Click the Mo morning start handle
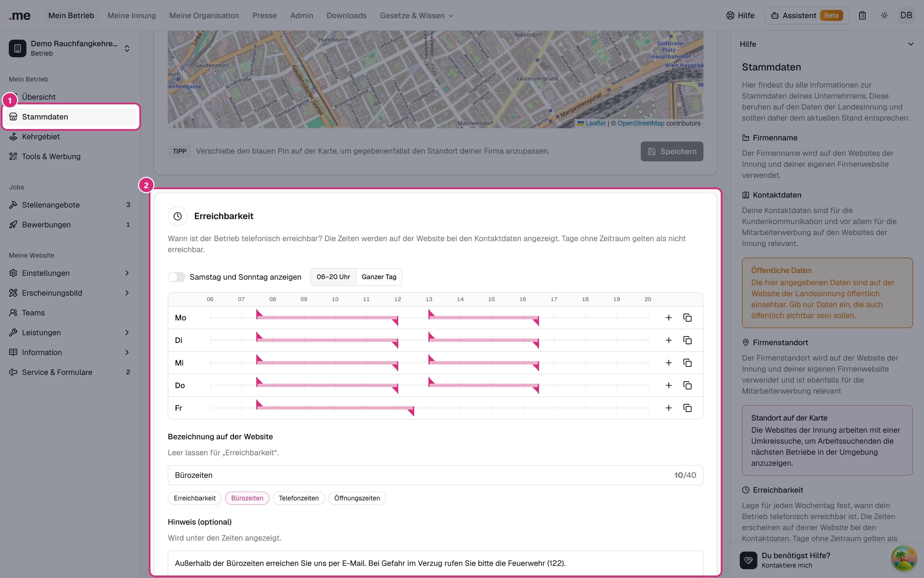The width and height of the screenshot is (924, 578). (259, 314)
